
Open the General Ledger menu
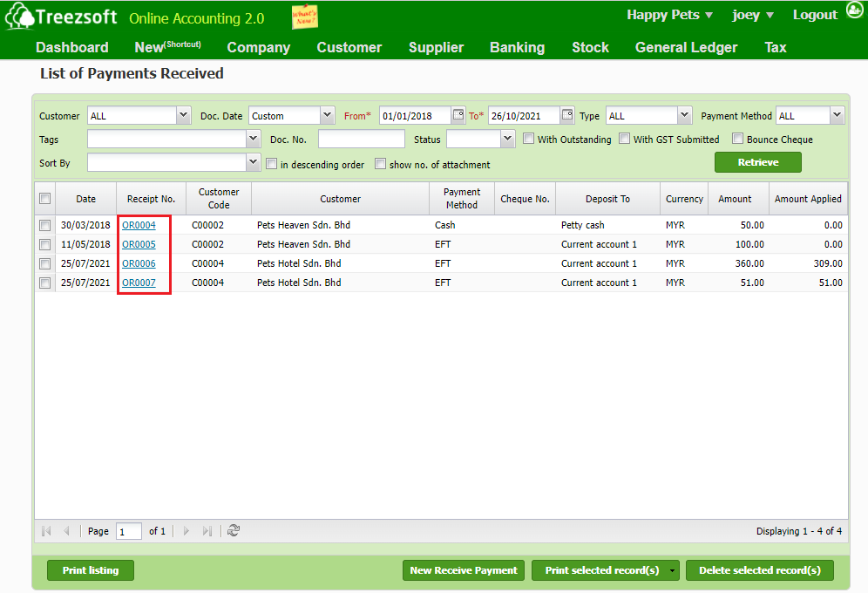(686, 47)
